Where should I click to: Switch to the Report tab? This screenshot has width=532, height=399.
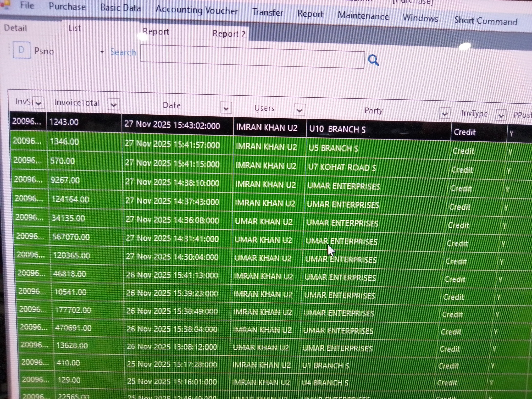(x=156, y=32)
